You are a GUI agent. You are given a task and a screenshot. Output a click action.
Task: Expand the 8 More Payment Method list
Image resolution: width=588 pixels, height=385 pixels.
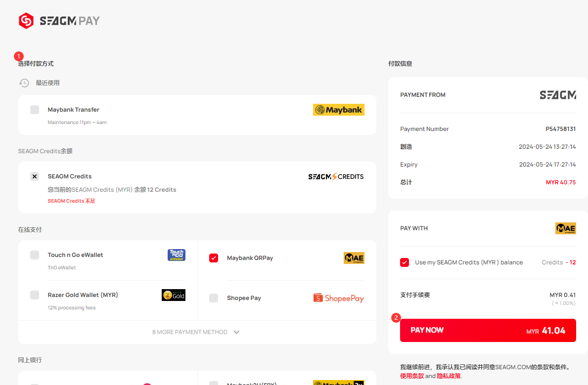click(x=196, y=332)
